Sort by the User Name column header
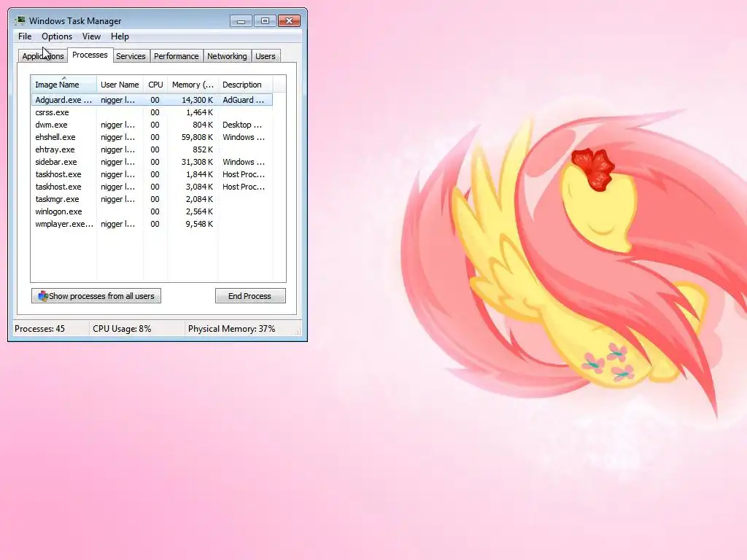The image size is (747, 560). point(120,85)
